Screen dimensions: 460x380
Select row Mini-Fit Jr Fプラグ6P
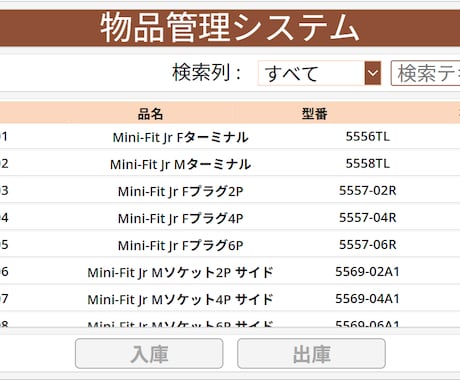click(230, 245)
